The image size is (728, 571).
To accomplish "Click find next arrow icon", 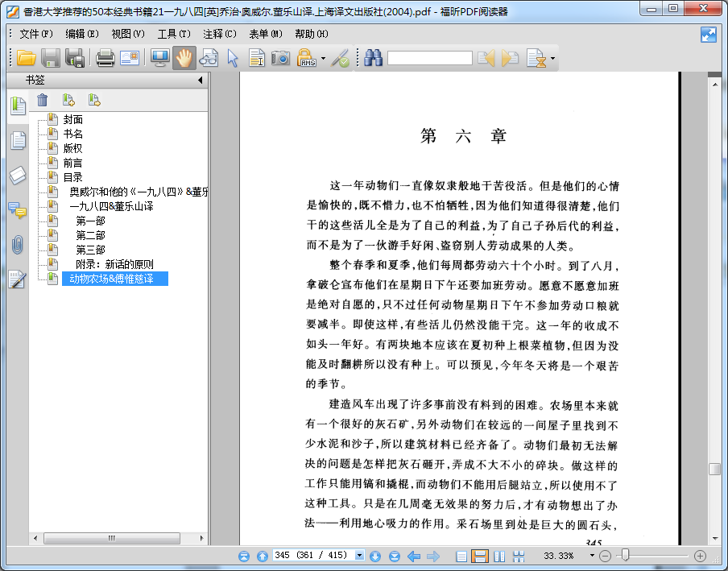I will pos(510,59).
